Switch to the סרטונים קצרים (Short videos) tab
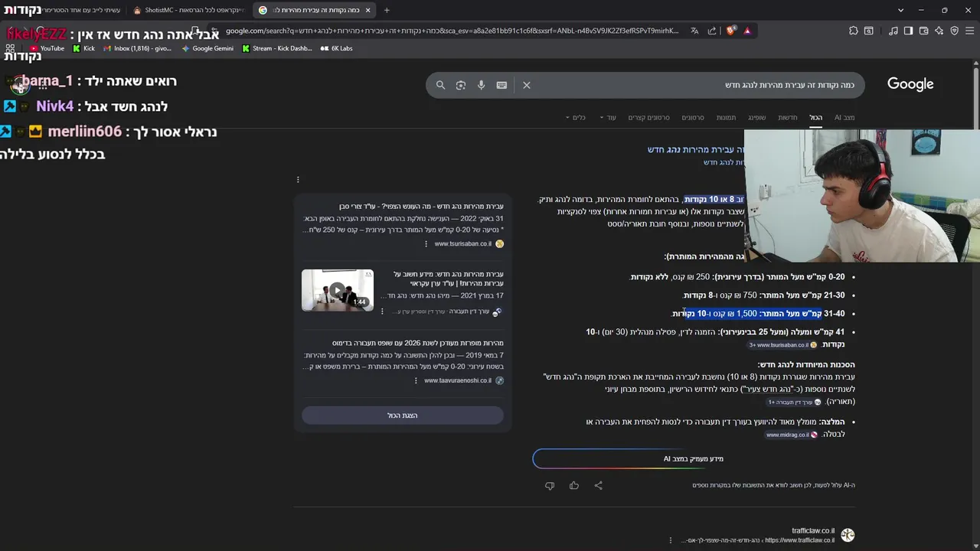 648,117
